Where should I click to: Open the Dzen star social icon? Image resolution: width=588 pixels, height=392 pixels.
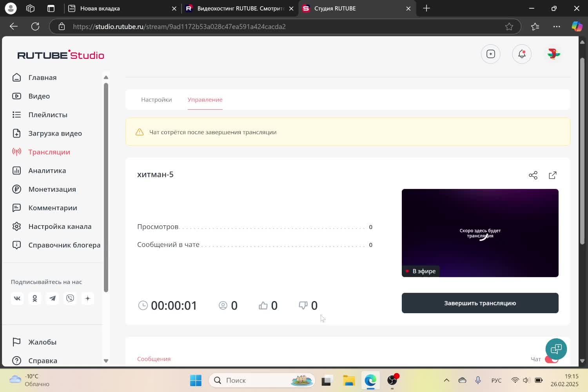88,299
